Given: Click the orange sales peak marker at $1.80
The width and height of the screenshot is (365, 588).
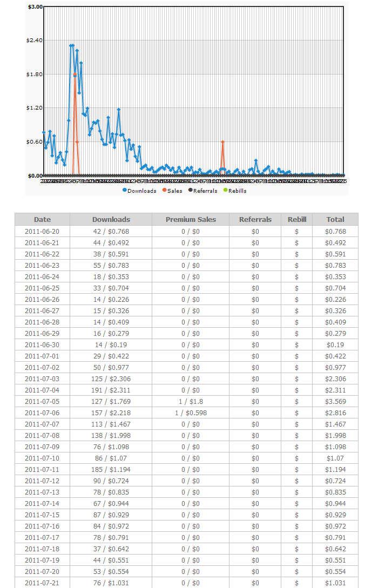Looking at the screenshot, I should pos(75,75).
